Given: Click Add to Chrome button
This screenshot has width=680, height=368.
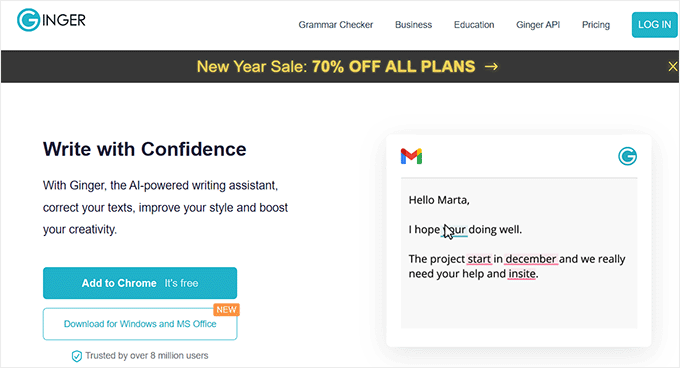Looking at the screenshot, I should [140, 283].
